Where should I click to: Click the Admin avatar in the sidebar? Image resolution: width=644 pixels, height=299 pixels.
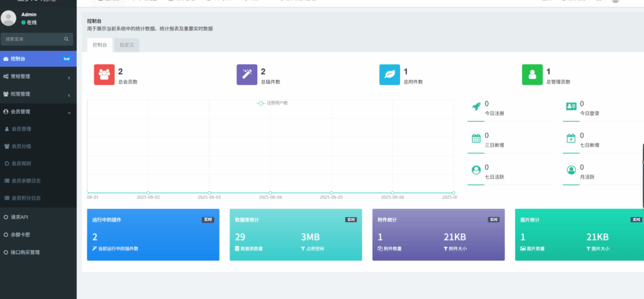point(9,18)
